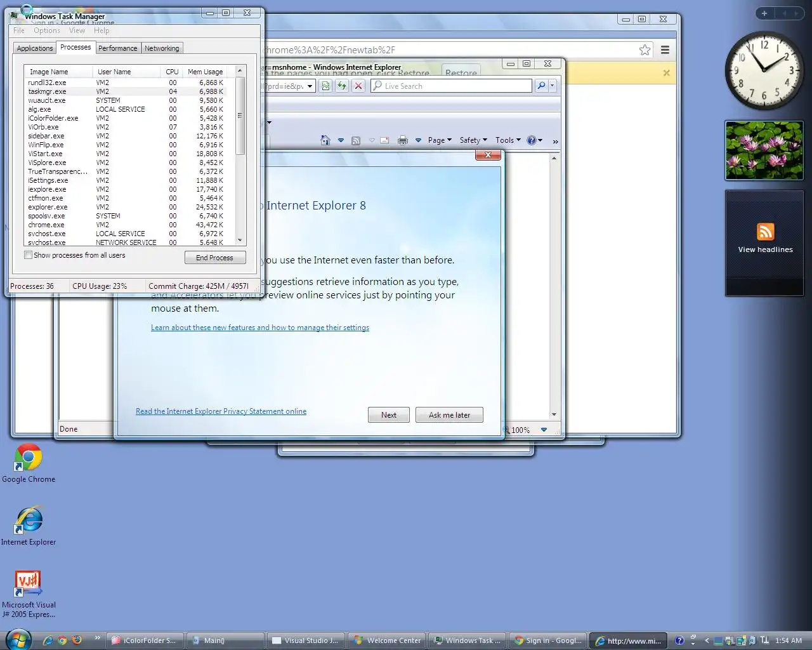Expand the IE Home button dropdown arrow
Viewport: 812px width, 650px height.
click(x=341, y=140)
